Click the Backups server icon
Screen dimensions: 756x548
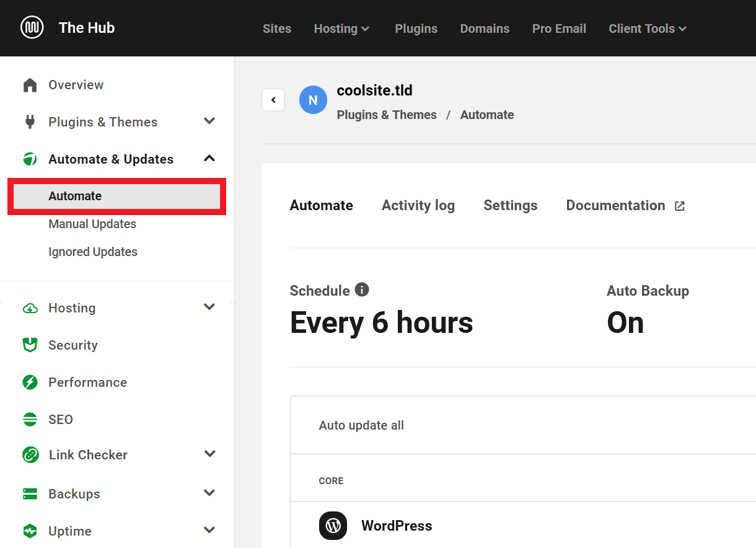[30, 494]
